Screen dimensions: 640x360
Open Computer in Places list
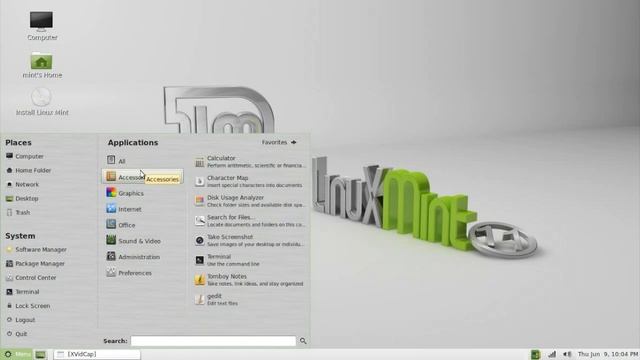click(x=25, y=156)
